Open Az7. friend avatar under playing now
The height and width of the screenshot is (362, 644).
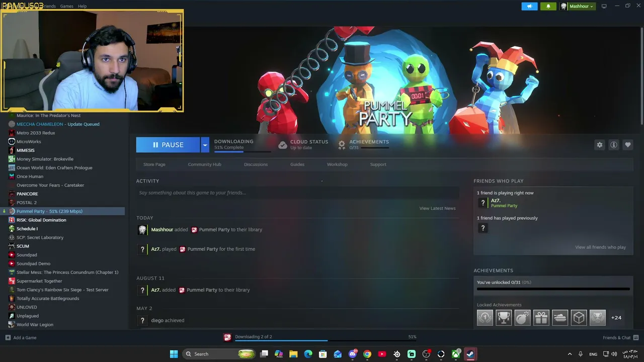click(483, 203)
